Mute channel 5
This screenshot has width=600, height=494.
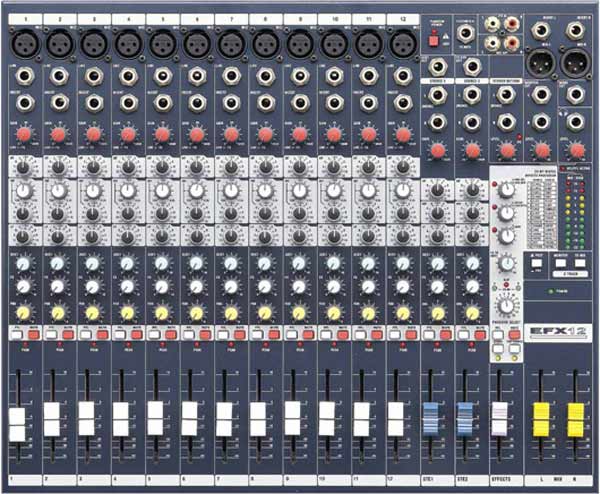pyautogui.click(x=171, y=335)
